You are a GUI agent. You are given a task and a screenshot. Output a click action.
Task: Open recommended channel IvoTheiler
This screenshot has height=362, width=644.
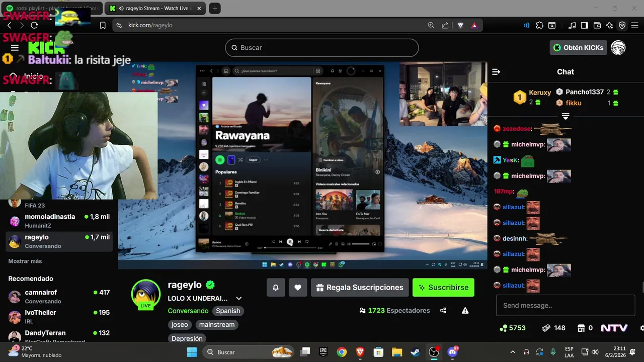pos(59,317)
